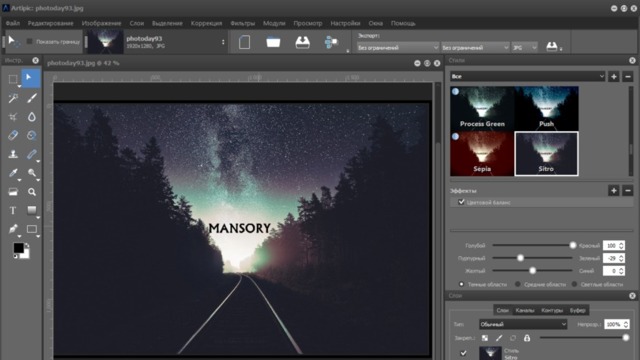Screen dimensions: 640x360
Task: Click the Save icon in toolbar
Action: point(302,42)
